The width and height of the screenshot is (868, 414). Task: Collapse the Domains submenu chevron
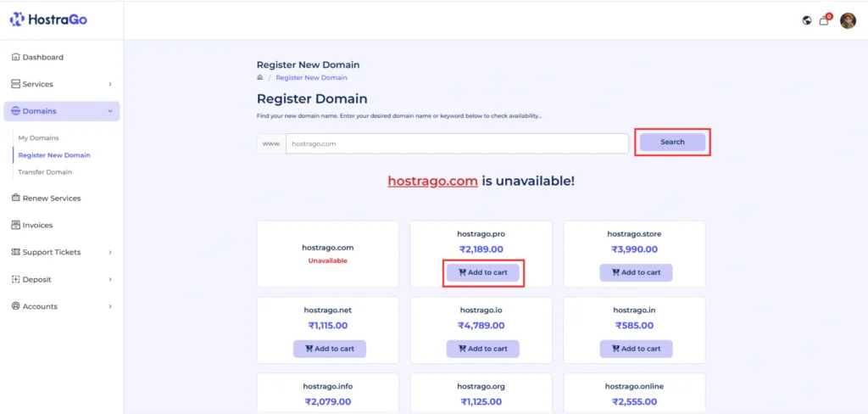pyautogui.click(x=110, y=111)
